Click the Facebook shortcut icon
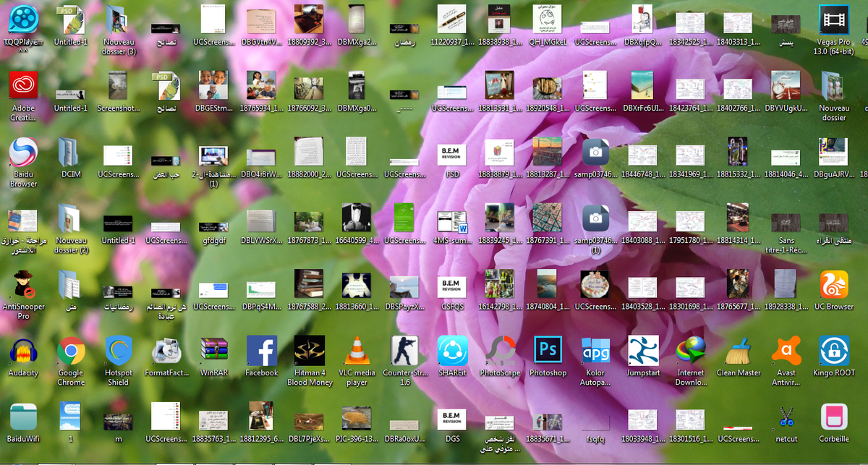The width and height of the screenshot is (868, 465). [262, 351]
